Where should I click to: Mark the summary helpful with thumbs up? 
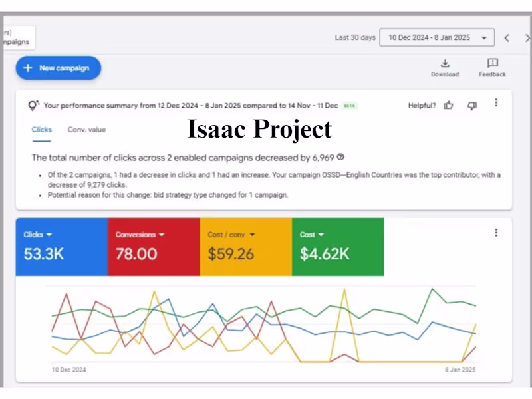click(449, 105)
